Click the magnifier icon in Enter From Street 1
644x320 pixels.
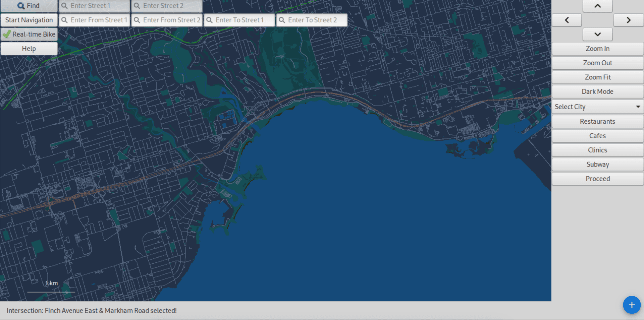(65, 20)
